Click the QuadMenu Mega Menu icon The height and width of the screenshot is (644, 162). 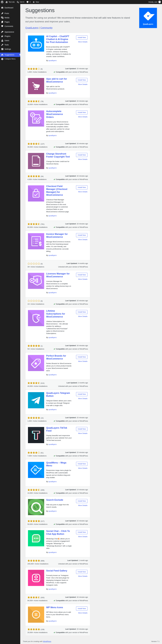pos(36,470)
